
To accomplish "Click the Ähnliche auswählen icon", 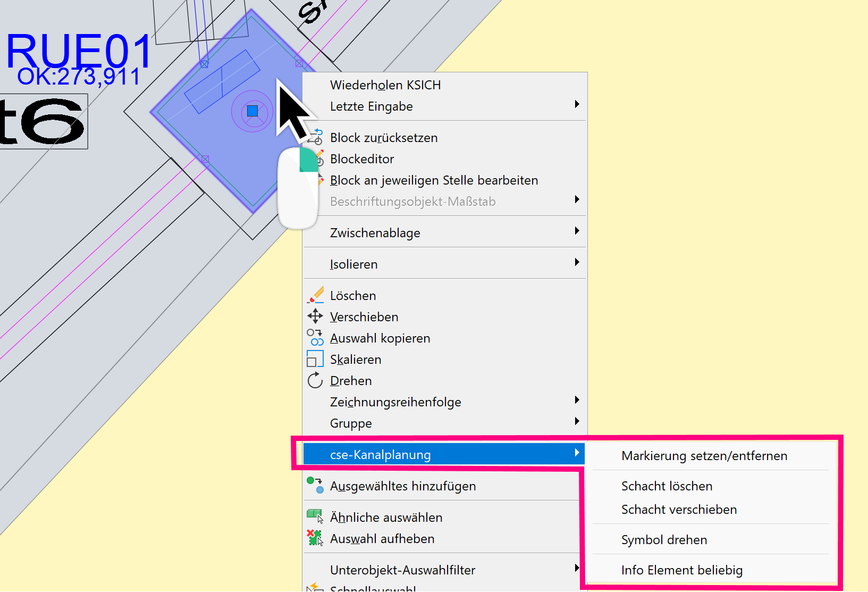I will coord(315,516).
